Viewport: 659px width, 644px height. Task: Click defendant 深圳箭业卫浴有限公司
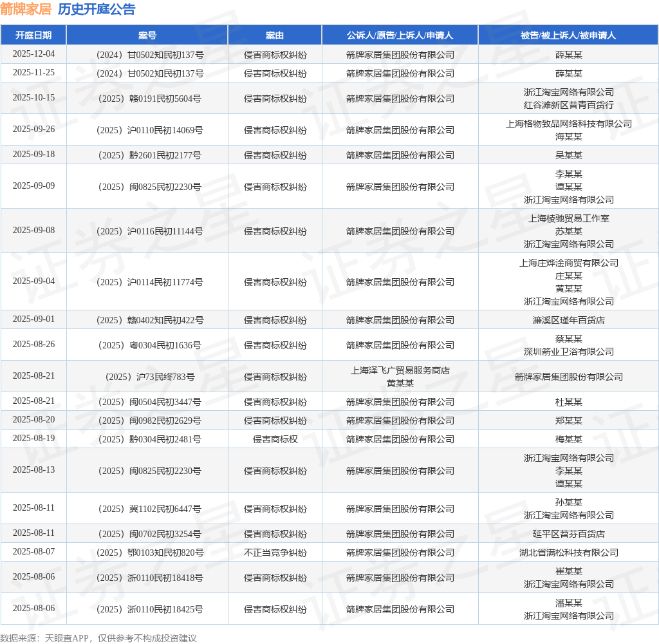point(568,352)
